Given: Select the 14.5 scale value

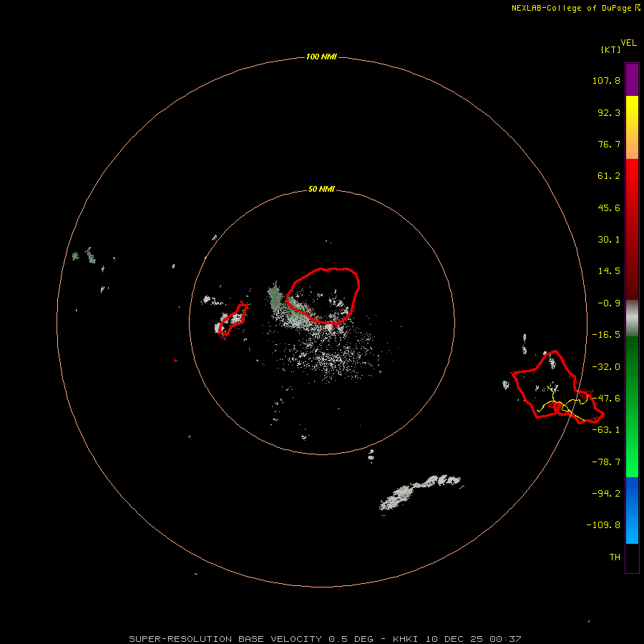Looking at the screenshot, I should point(609,271).
